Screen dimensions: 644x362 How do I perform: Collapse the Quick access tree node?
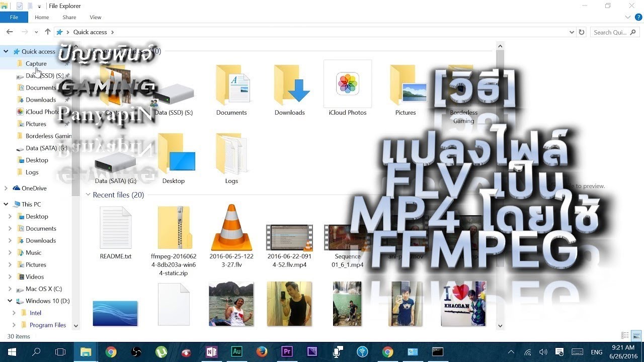click(6, 51)
